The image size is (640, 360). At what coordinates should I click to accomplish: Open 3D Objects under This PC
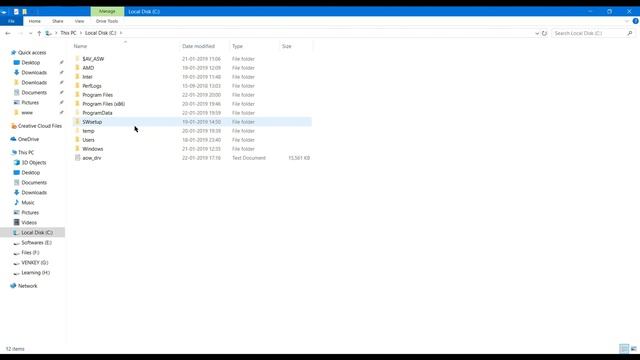[x=33, y=162]
